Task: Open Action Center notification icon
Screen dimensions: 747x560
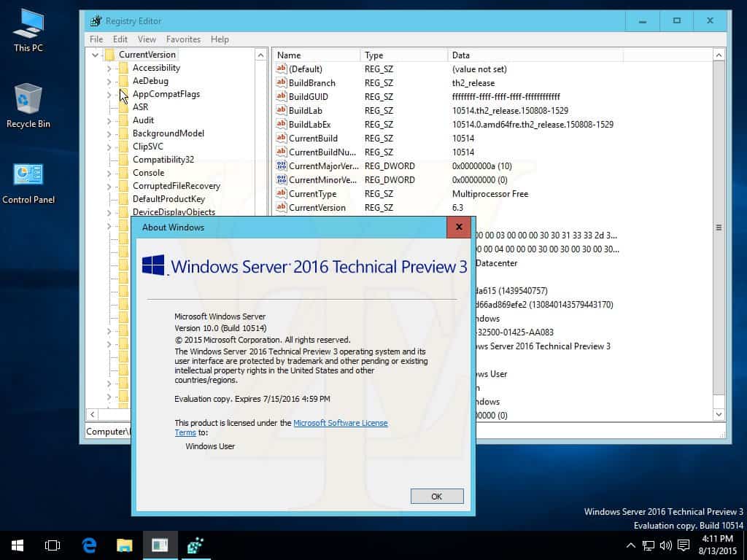Action: coord(684,545)
